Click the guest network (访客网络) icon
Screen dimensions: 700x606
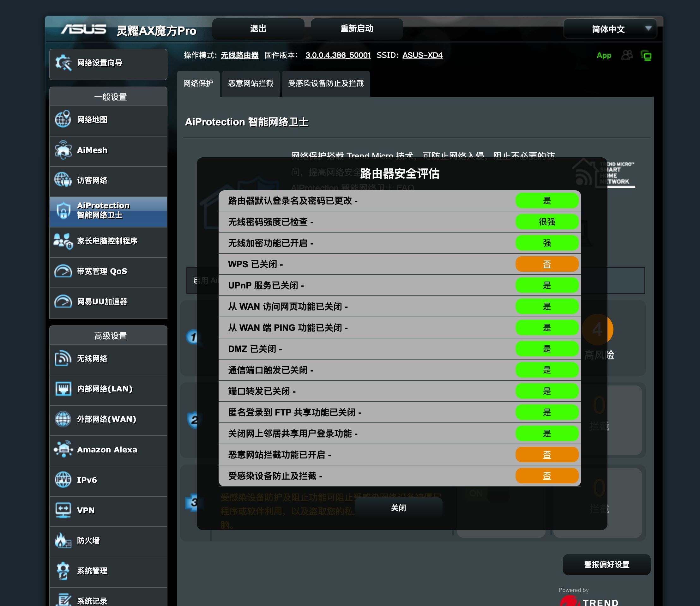click(63, 180)
